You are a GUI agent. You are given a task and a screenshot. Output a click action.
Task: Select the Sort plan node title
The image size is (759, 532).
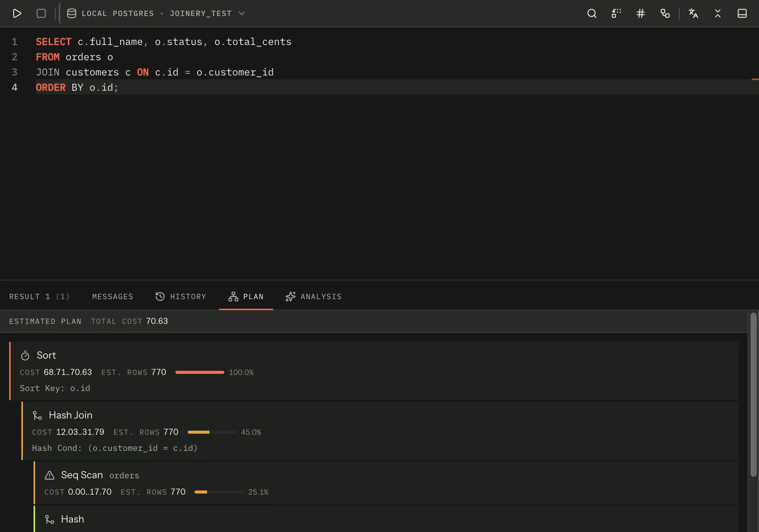coord(46,355)
